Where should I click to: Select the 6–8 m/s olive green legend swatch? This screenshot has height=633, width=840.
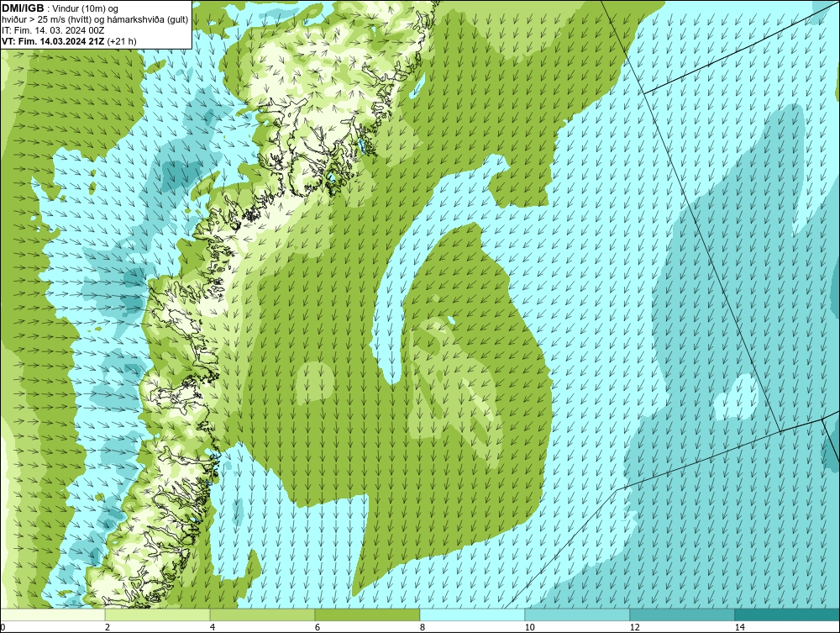click(368, 615)
